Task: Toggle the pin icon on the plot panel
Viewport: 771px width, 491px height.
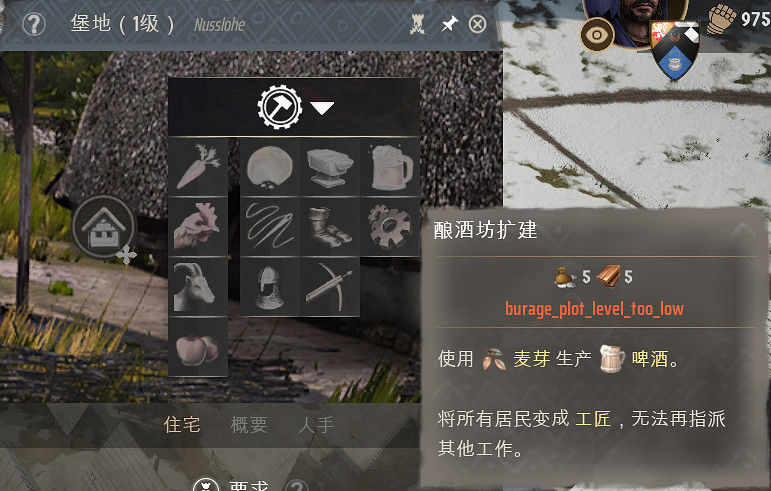Action: point(449,24)
